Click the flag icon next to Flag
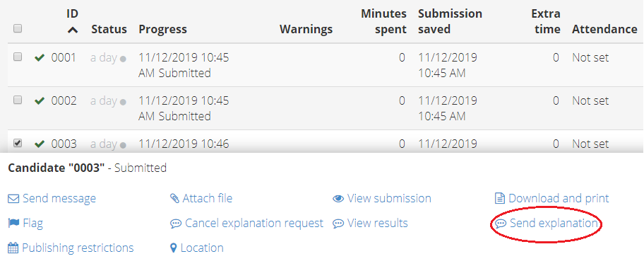Screen dimensions: 644x266 tap(13, 223)
